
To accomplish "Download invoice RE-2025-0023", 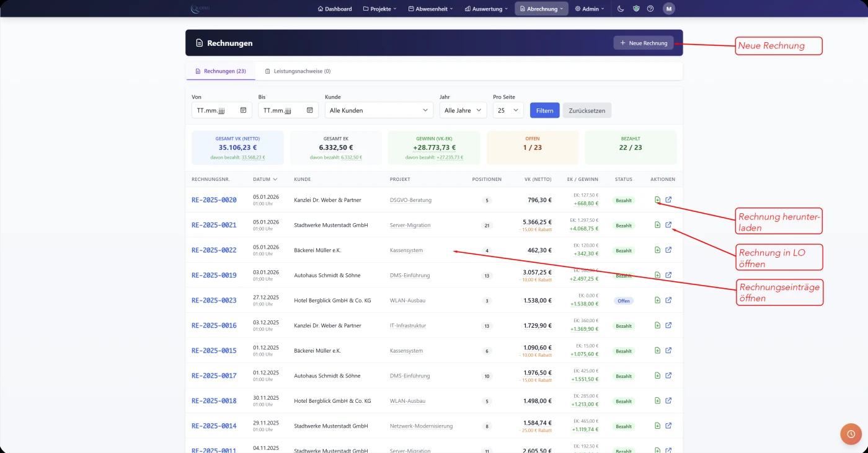I will 657,301.
